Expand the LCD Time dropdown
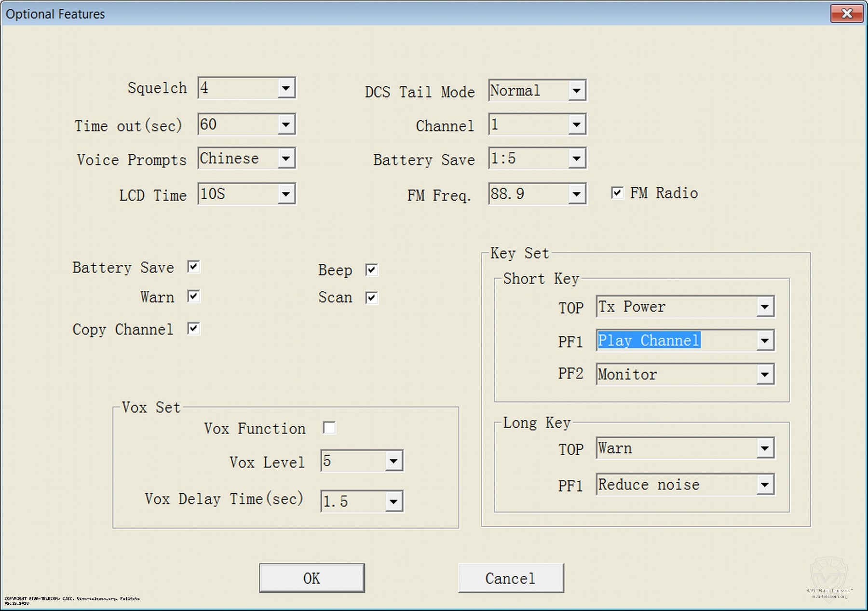This screenshot has width=868, height=611. point(286,194)
